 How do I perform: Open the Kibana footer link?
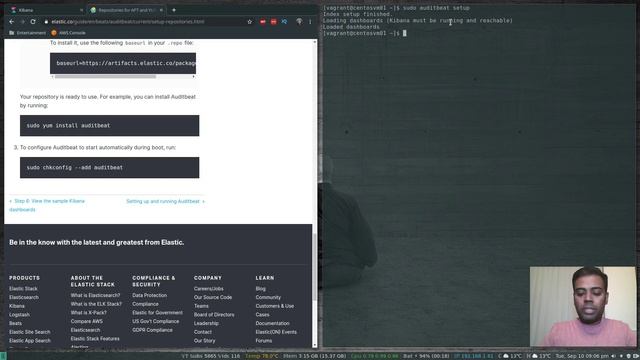pyautogui.click(x=17, y=306)
